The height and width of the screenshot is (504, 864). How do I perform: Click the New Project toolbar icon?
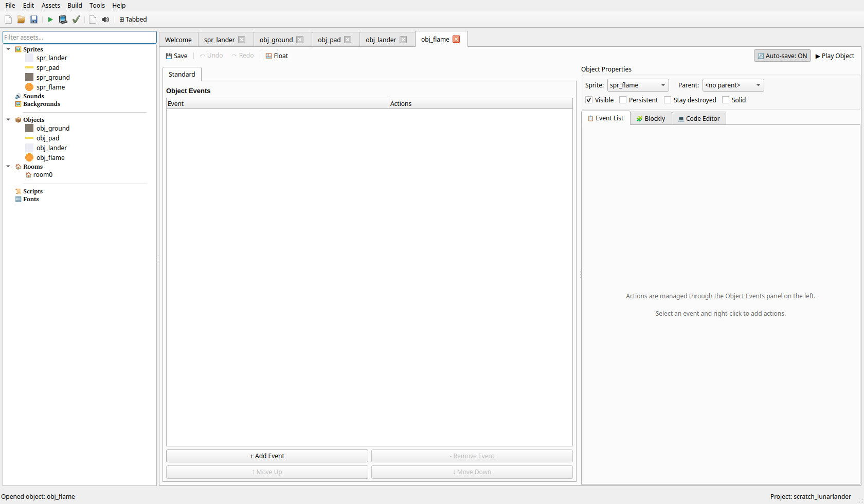[8, 20]
